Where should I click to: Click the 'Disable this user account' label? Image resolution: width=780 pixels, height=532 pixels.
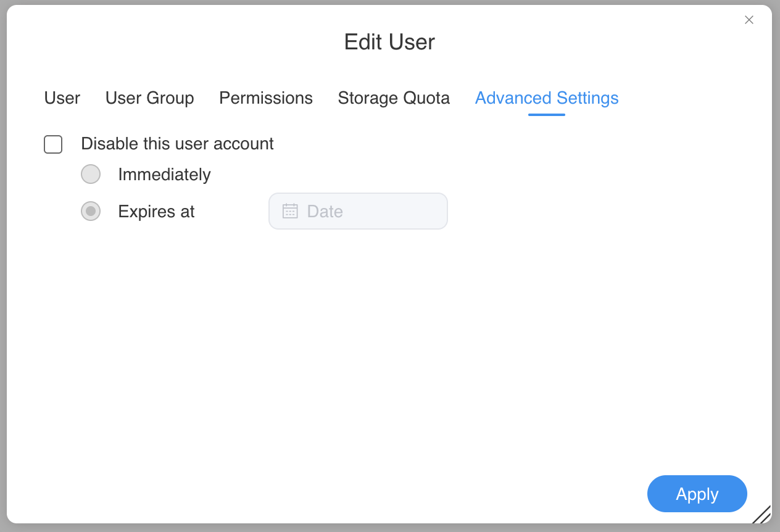tap(177, 144)
